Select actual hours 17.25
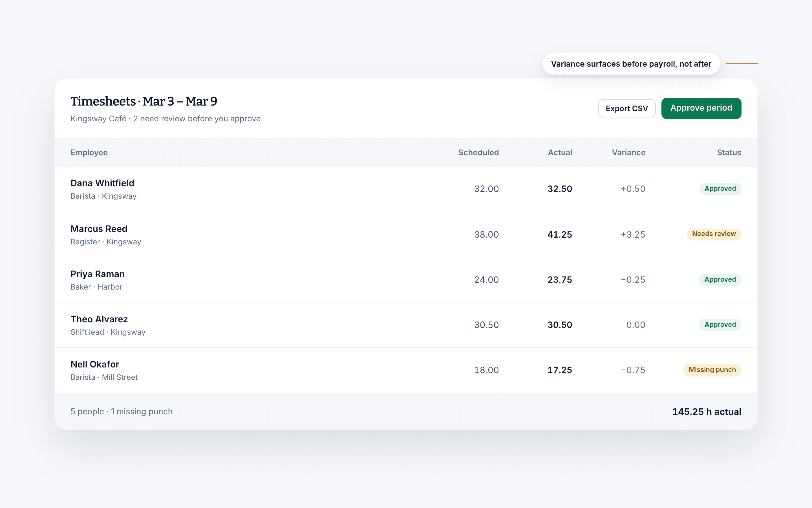 coord(560,370)
